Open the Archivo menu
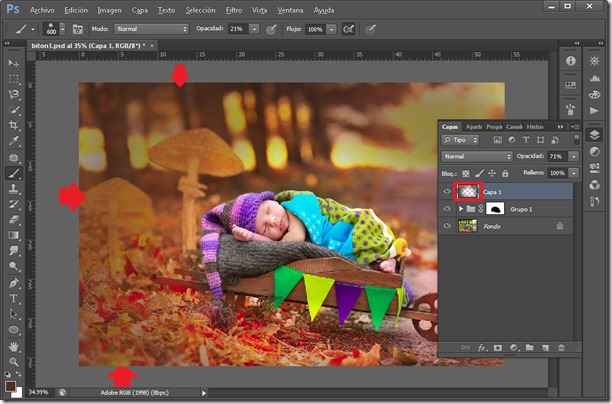The height and width of the screenshot is (404, 612). tap(42, 9)
